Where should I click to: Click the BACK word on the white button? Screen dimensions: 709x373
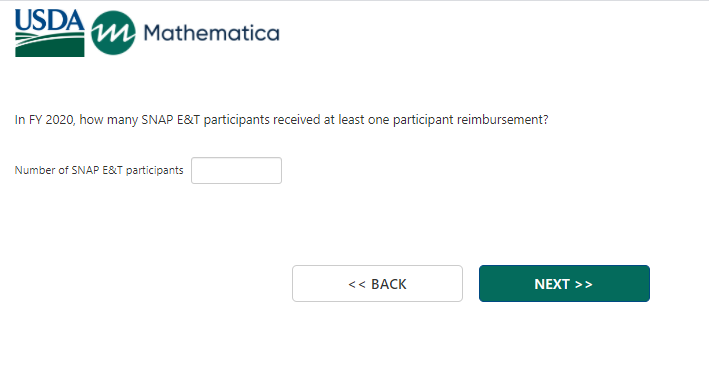[x=389, y=284]
